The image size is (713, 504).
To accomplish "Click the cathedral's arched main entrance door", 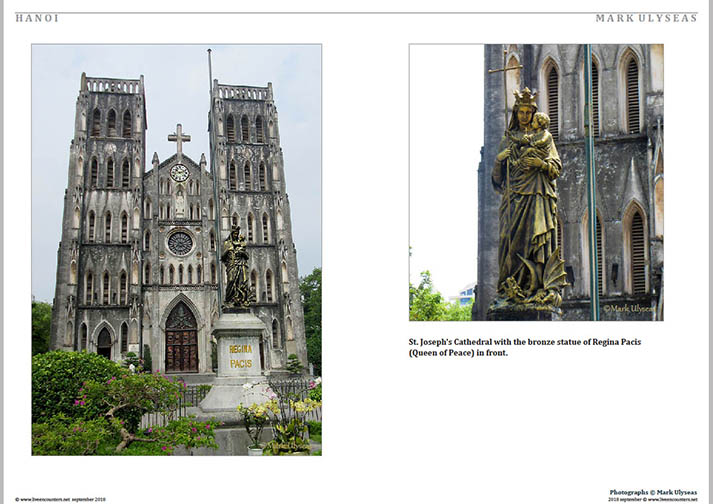I will [x=181, y=338].
